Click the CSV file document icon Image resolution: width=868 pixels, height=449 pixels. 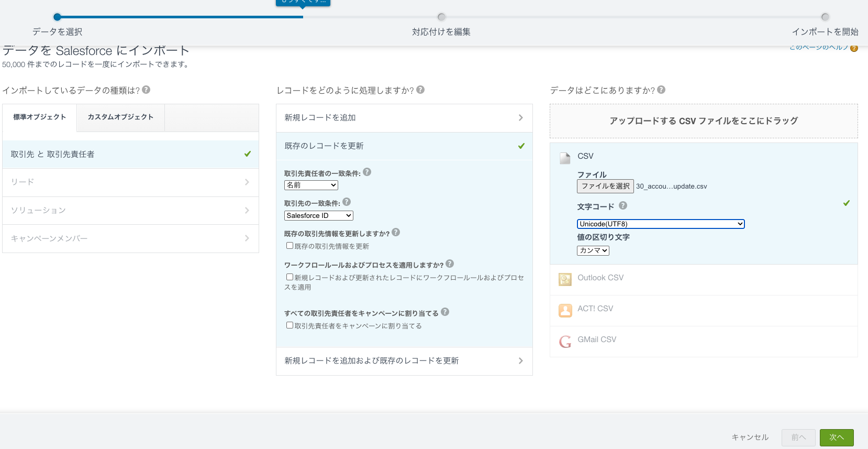tap(565, 158)
